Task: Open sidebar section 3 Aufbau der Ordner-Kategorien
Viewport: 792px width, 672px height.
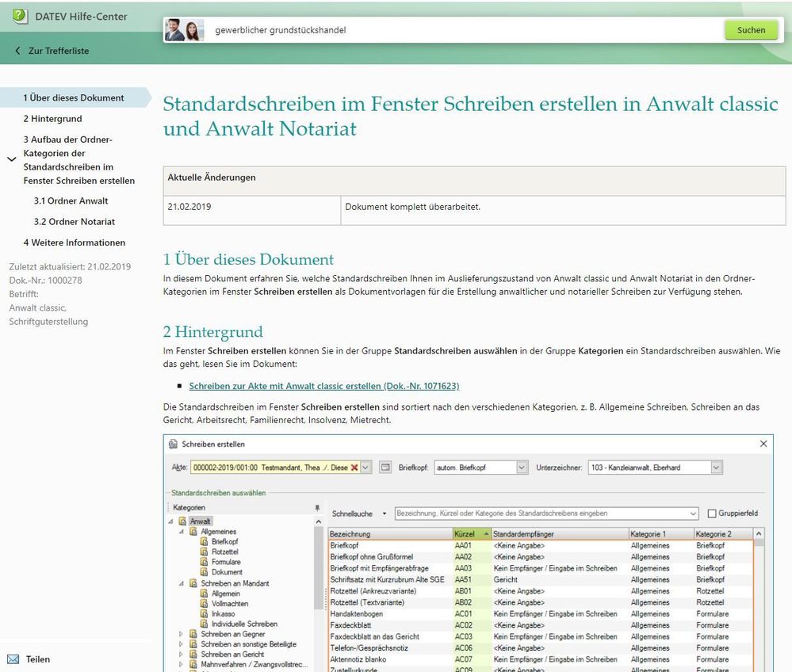Action: point(78,160)
